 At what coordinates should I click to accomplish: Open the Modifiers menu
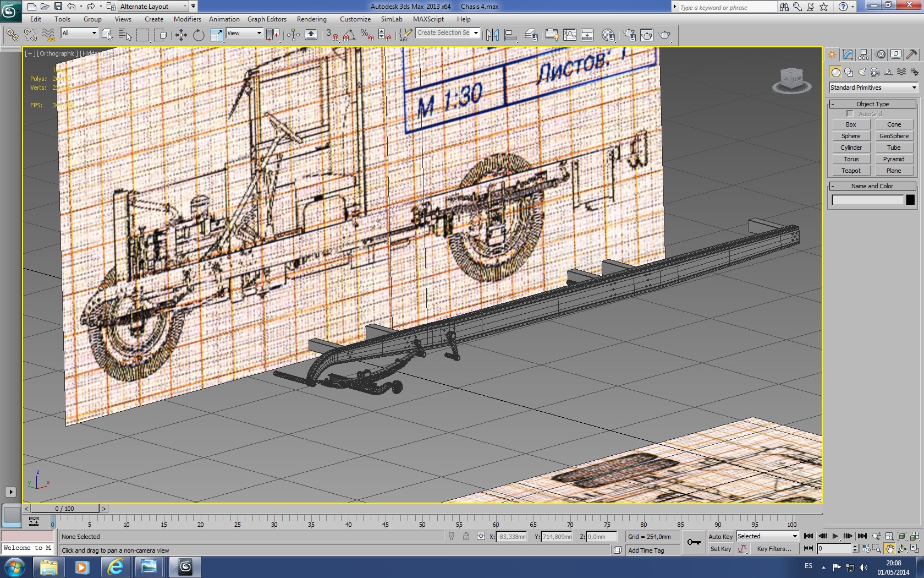click(187, 19)
